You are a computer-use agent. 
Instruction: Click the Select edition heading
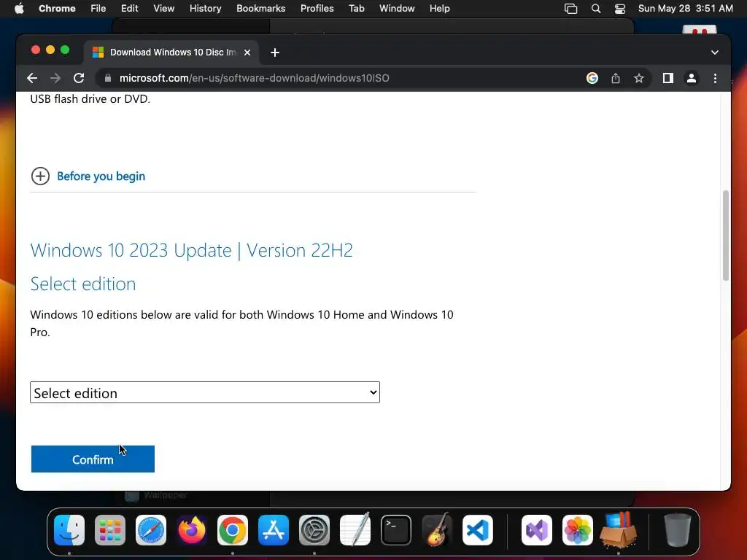click(83, 284)
